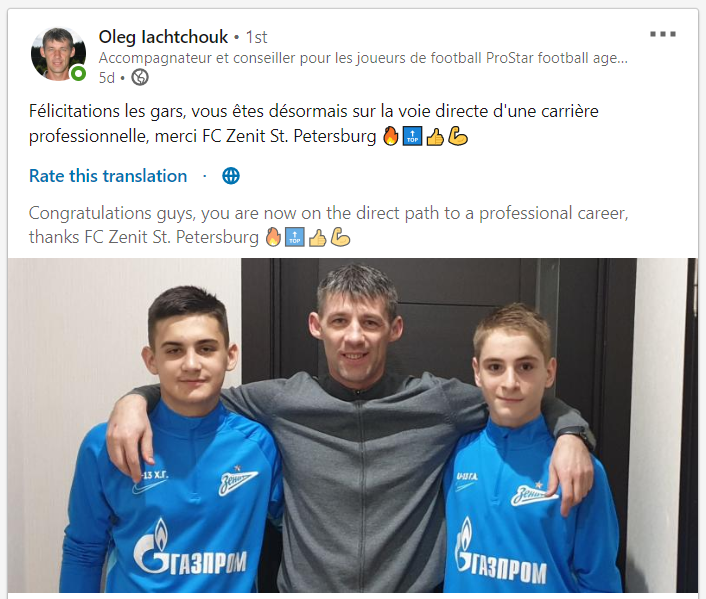This screenshot has height=599, width=706.
Task: Click the thumbs up emoji in original post
Action: click(x=435, y=136)
